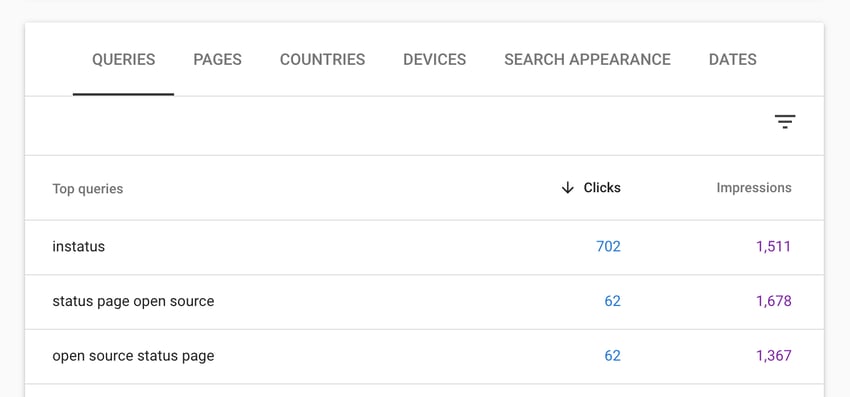Click the Clicks sort arrow icon
This screenshot has width=850, height=397.
tap(567, 188)
